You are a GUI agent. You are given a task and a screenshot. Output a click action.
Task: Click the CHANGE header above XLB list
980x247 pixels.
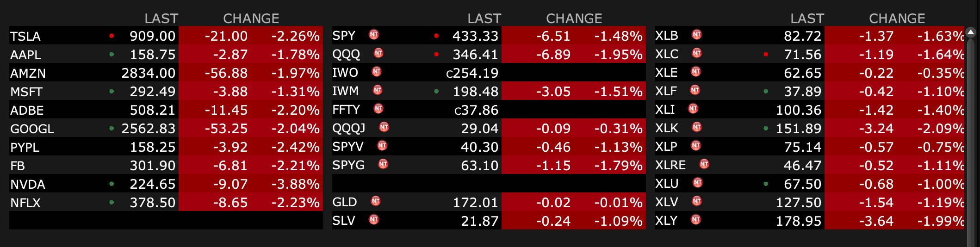(897, 19)
